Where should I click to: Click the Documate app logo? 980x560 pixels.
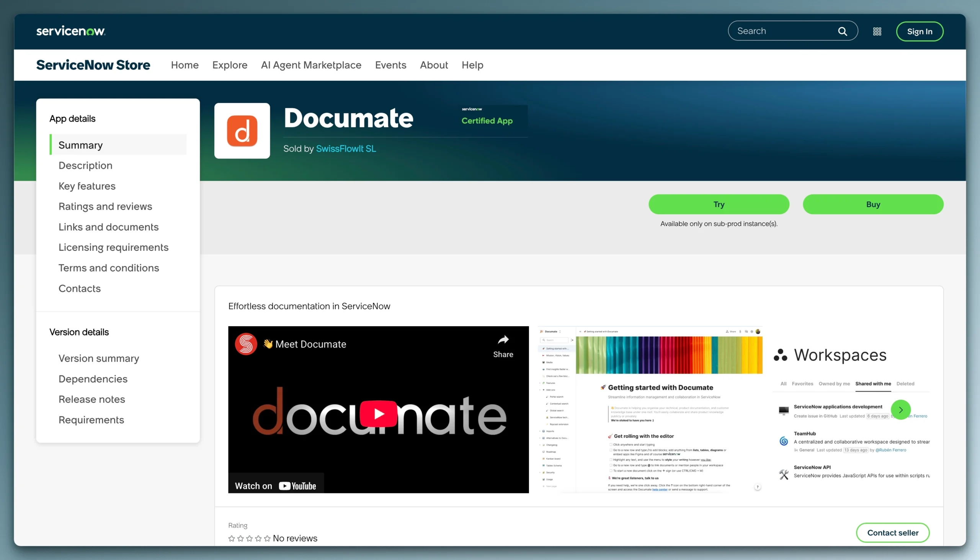pyautogui.click(x=242, y=131)
